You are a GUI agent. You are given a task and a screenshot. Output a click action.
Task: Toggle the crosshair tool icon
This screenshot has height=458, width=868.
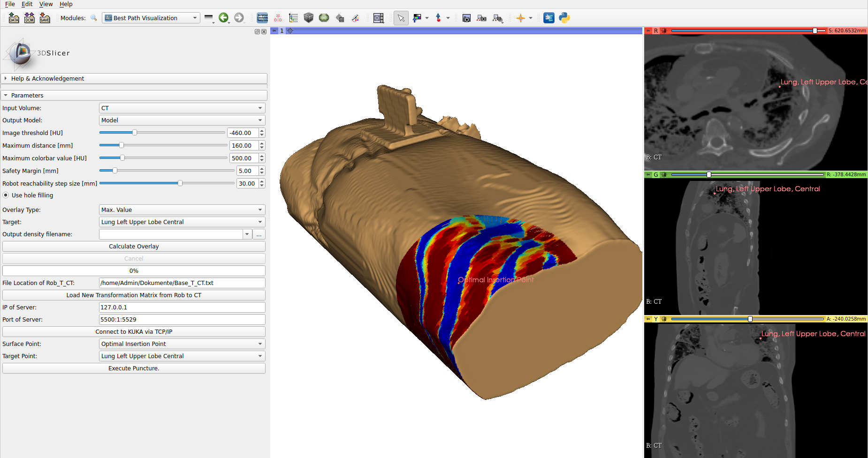click(520, 18)
